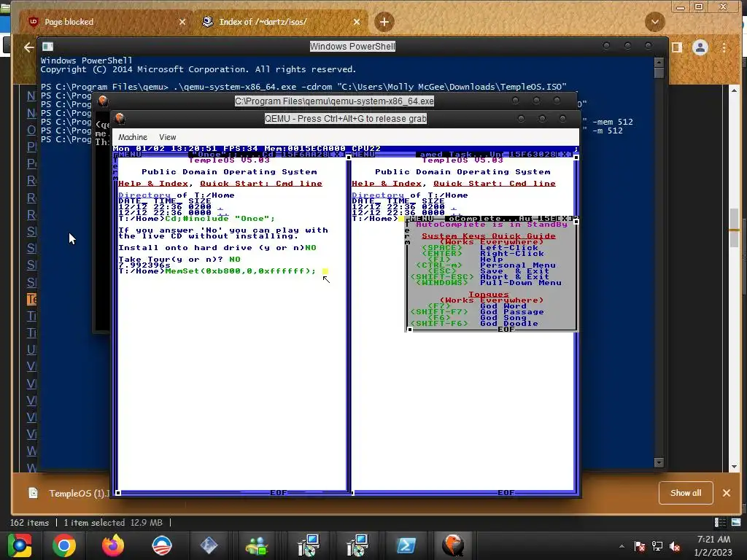Open Quick Start: Cmd line in left window
Screen dimensions: 747x560
pyautogui.click(x=261, y=183)
